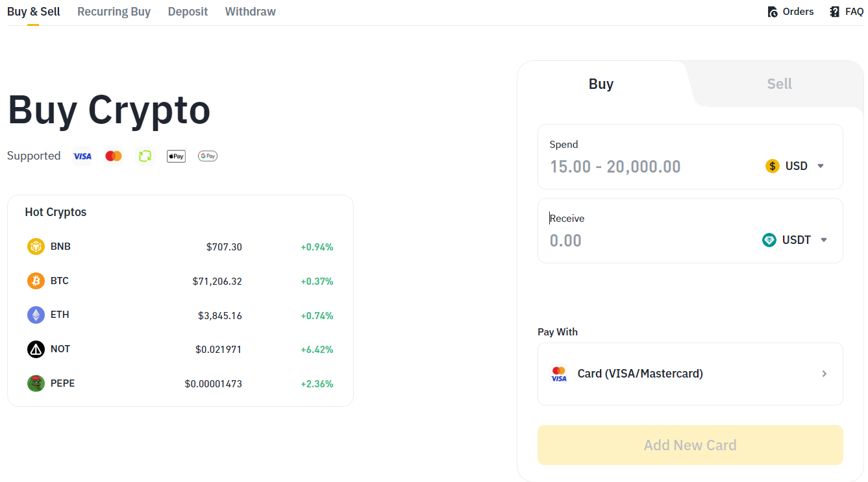Click the Spend amount input field
This screenshot has width=868, height=482.
649,167
